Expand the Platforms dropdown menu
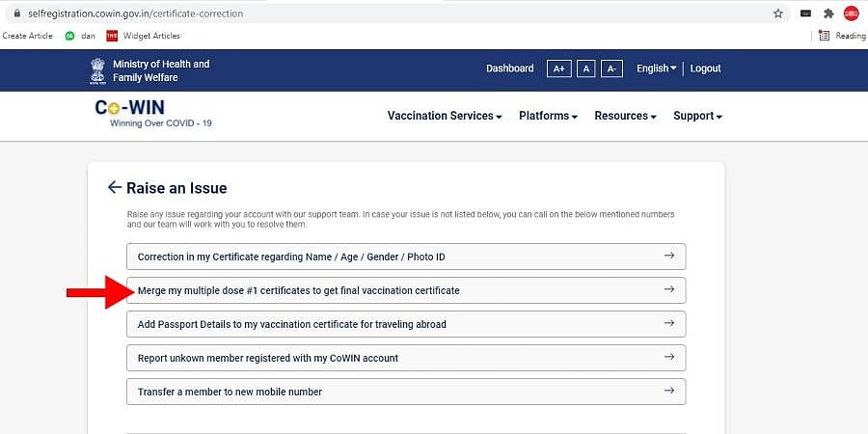This screenshot has width=868, height=434. 548,116
